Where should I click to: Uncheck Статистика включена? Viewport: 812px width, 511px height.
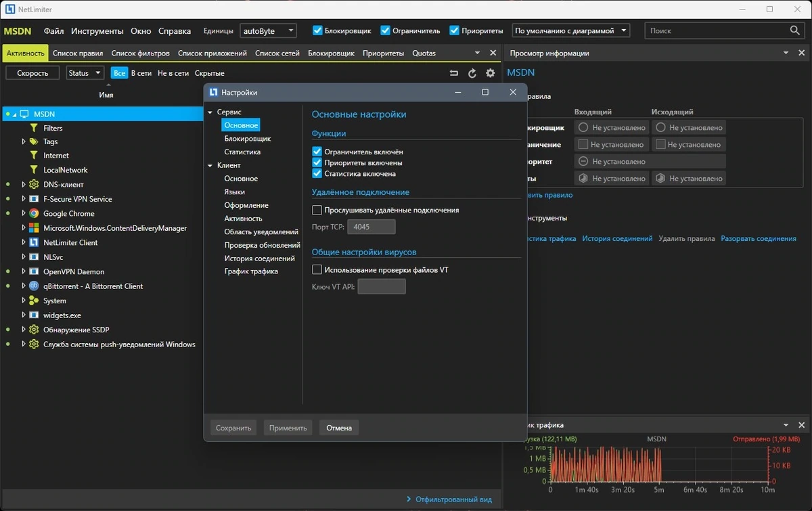pyautogui.click(x=317, y=174)
